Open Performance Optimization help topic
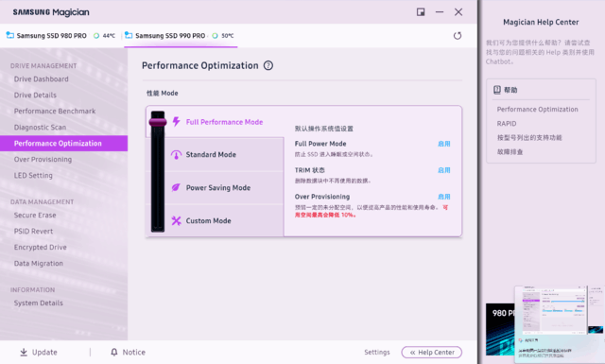 538,110
